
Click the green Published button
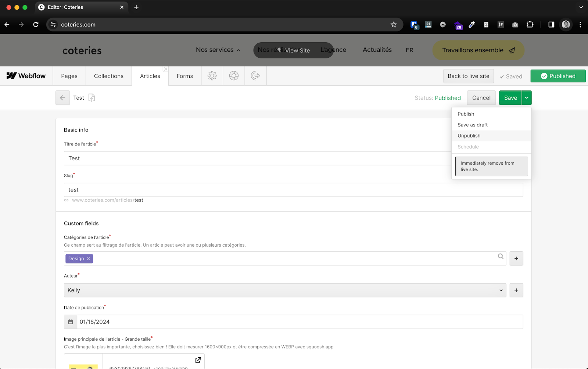click(x=558, y=76)
